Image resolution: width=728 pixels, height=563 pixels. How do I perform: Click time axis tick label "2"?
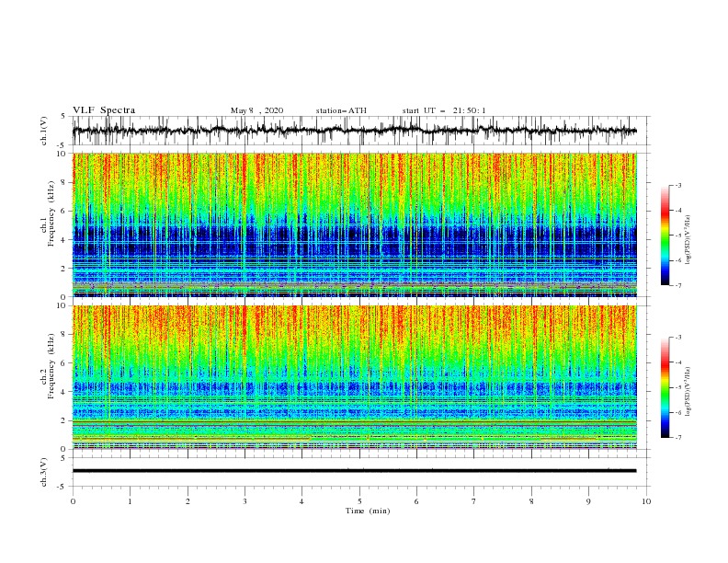(x=188, y=501)
